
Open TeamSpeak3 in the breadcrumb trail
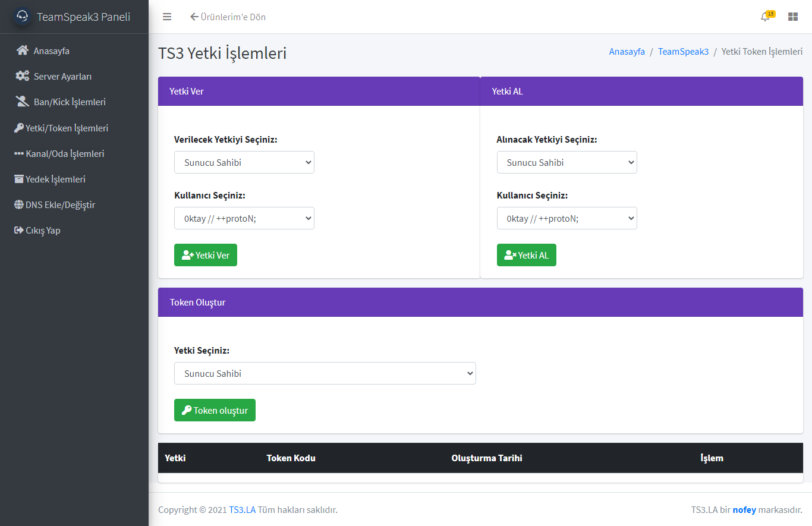click(x=683, y=52)
